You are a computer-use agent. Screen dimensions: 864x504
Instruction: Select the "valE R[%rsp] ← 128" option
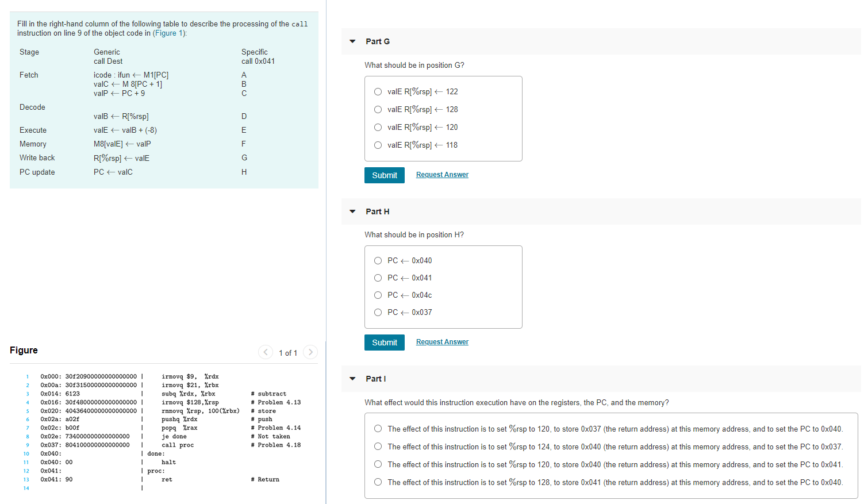point(378,109)
